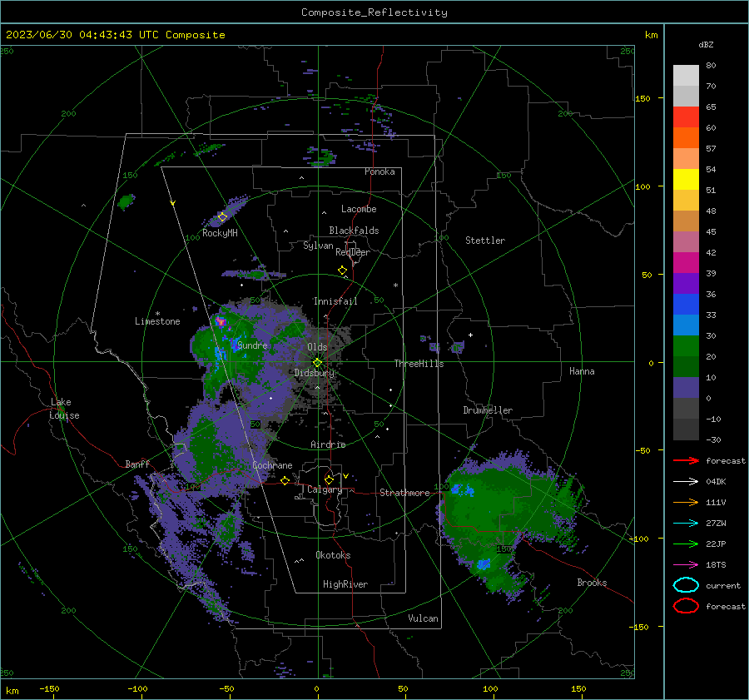
Task: Click the yellow diamond marker above Calgary
Action: point(329,479)
